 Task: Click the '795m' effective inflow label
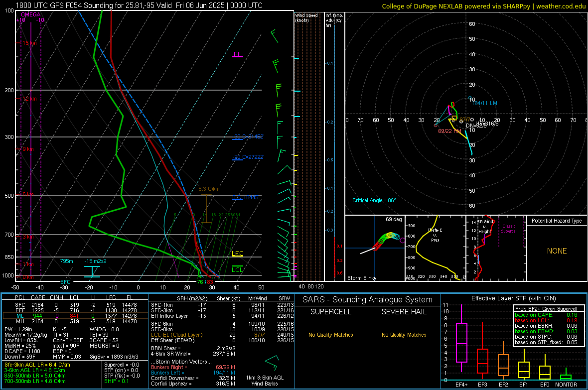pyautogui.click(x=67, y=261)
